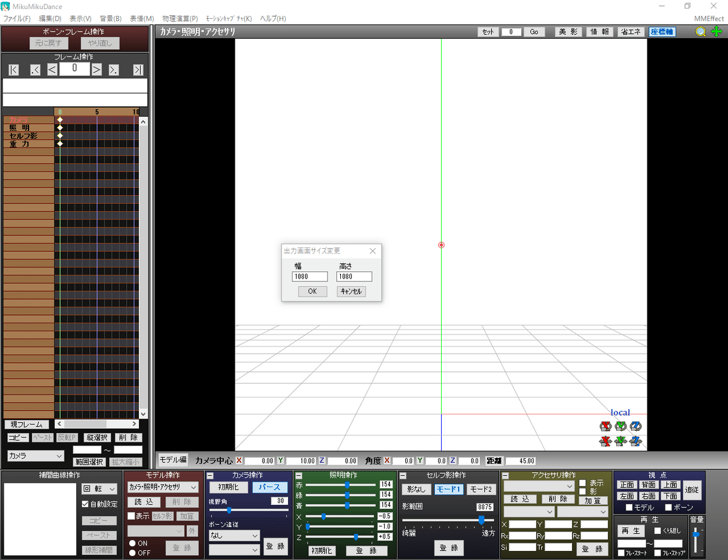The width and height of the screenshot is (728, 560).
Task: Click the 再生 play button
Action: pos(632,531)
